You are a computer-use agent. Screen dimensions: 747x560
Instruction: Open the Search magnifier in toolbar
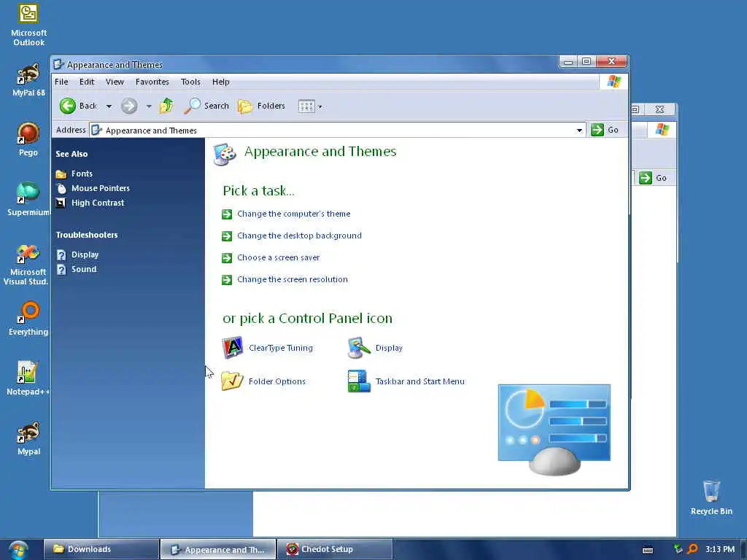pyautogui.click(x=206, y=106)
